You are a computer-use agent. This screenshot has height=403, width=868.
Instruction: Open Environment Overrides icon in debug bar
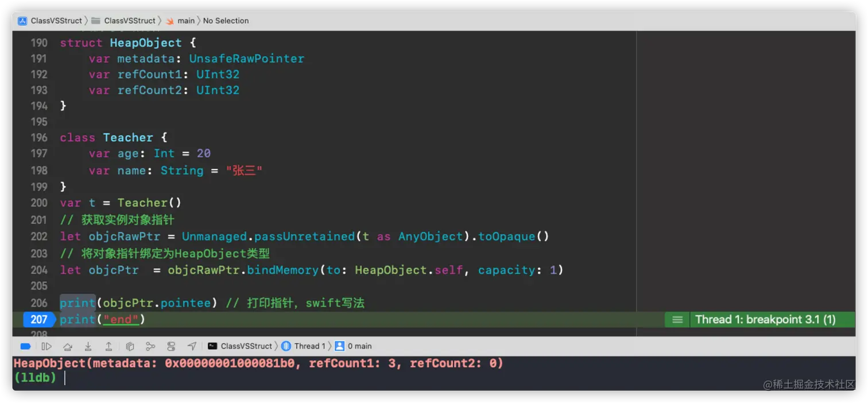171,346
